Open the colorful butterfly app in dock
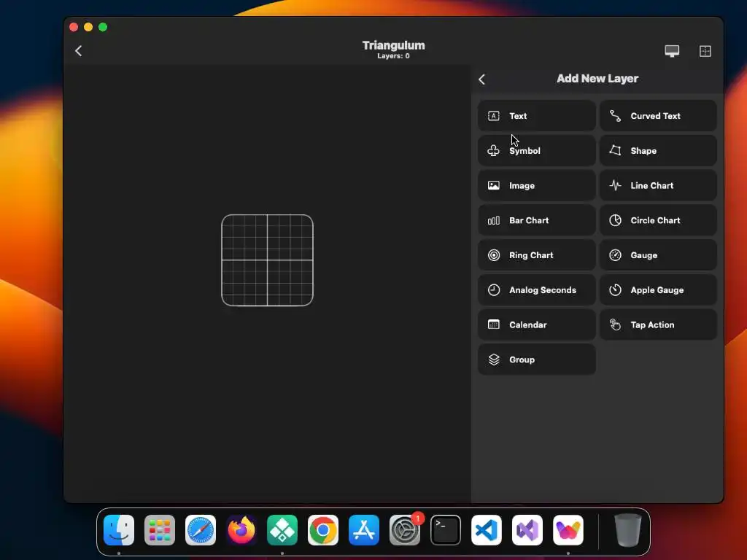This screenshot has width=747, height=560. (568, 529)
